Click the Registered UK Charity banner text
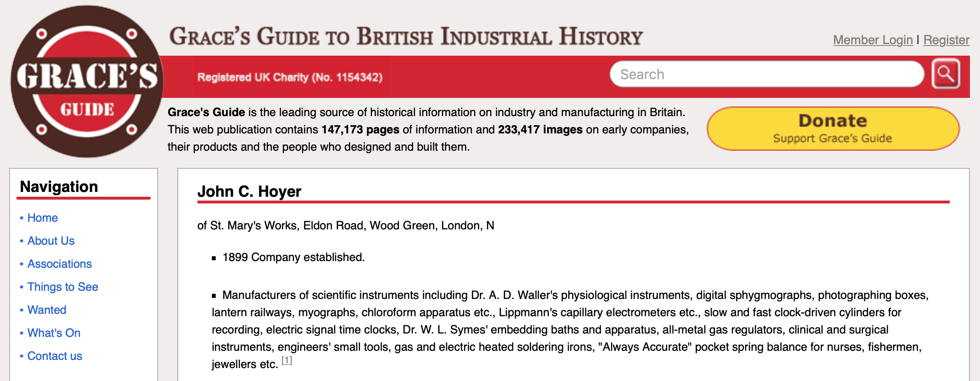 click(x=290, y=77)
